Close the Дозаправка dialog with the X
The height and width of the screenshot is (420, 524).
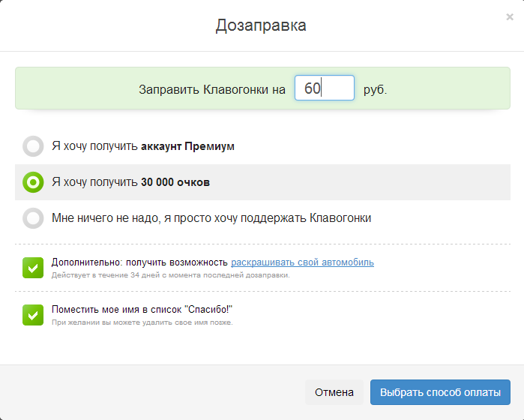509,16
